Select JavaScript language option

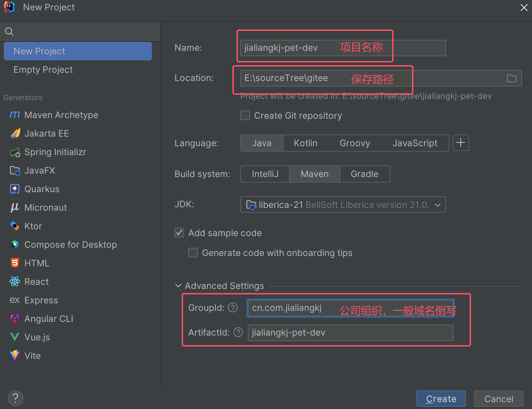coord(415,143)
